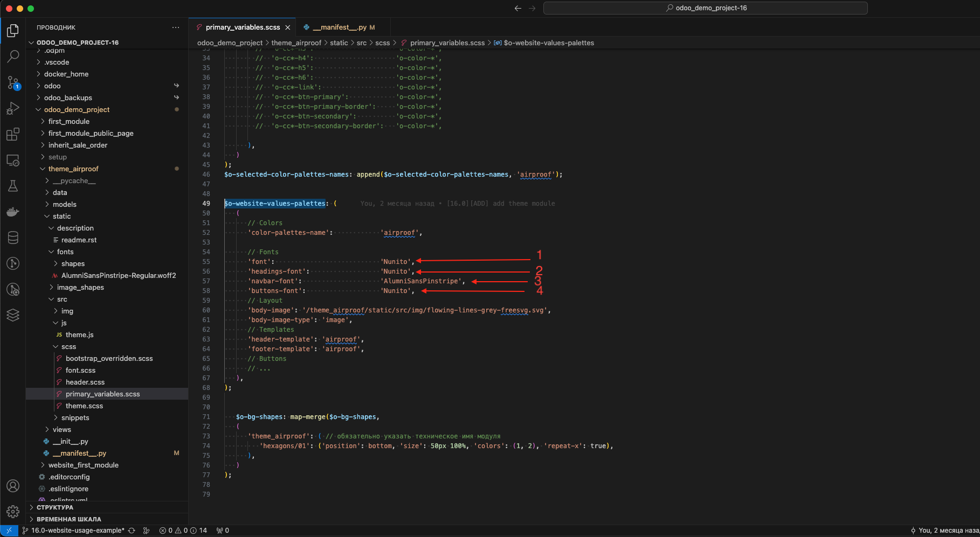The height and width of the screenshot is (537, 980).
Task: Collapse the ODOO_DEMO_PROJECT-16 root section
Action: [107, 43]
